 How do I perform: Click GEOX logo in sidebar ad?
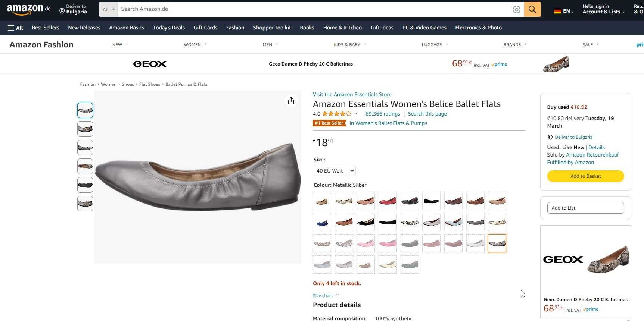(x=563, y=259)
